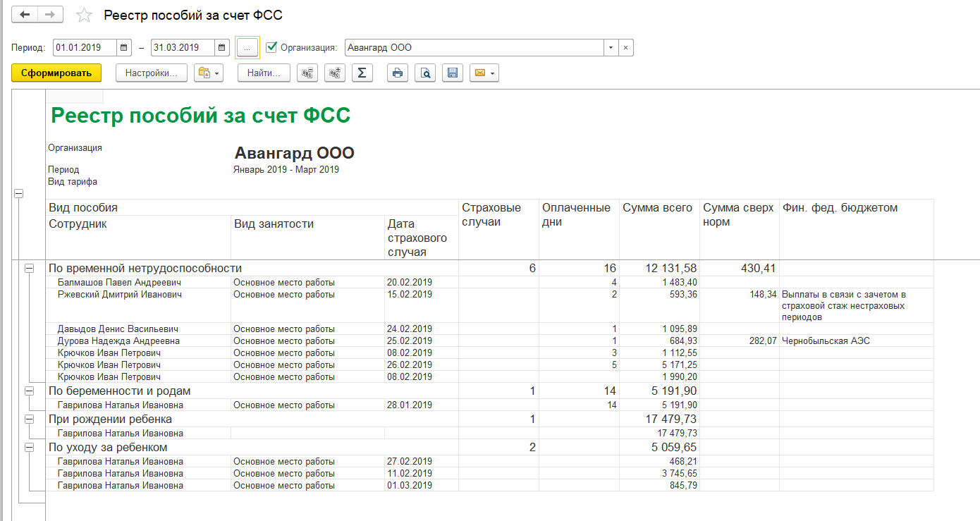Click the back navigation arrow
Viewport: 980px width, 521px height.
coord(25,15)
